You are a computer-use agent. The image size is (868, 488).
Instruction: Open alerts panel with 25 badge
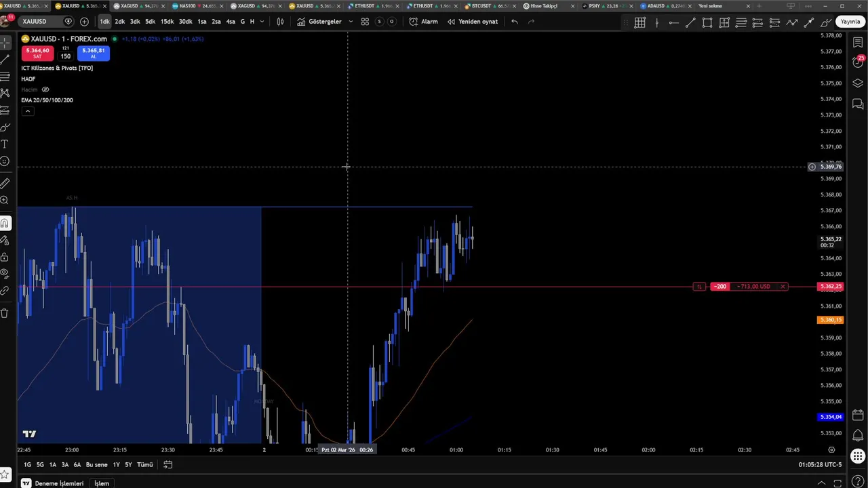pyautogui.click(x=858, y=62)
